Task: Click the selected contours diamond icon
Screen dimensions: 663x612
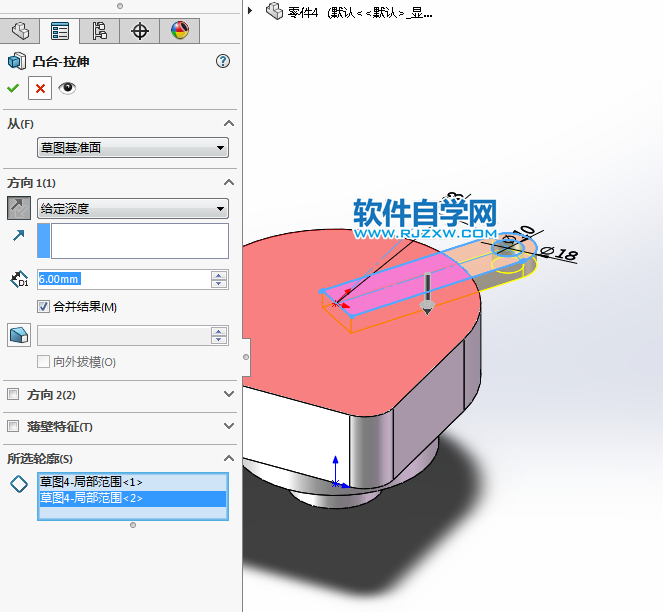Action: point(19,484)
